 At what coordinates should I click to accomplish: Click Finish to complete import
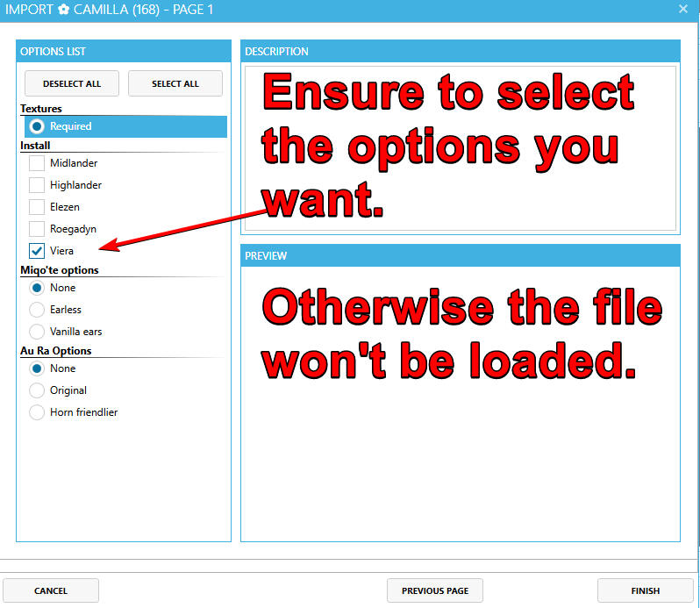coord(645,590)
